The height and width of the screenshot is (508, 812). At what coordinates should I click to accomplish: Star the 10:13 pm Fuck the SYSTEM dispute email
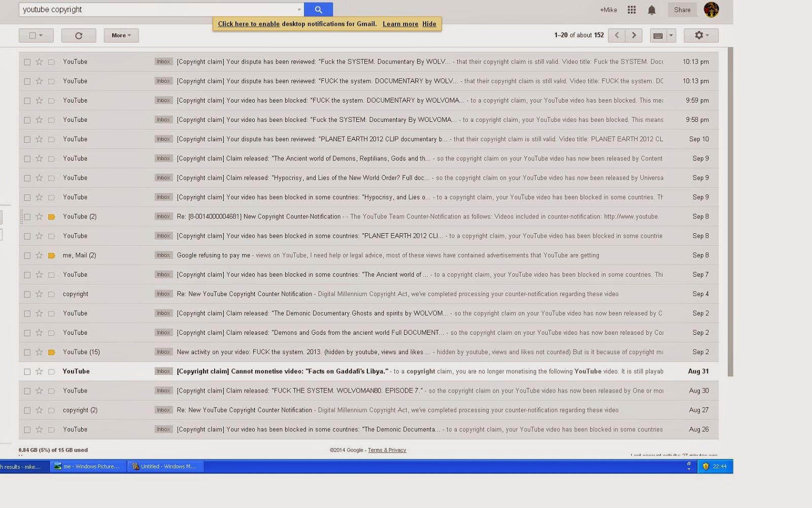point(39,62)
